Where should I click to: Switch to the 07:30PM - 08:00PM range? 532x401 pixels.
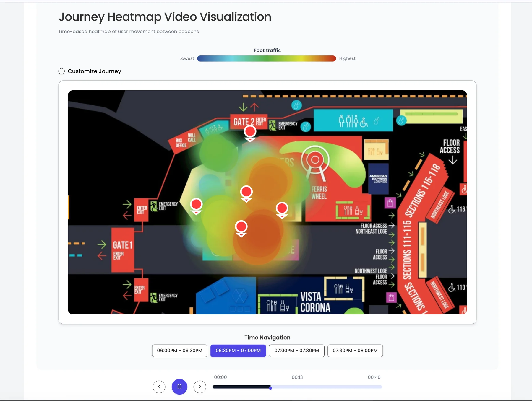(x=355, y=351)
